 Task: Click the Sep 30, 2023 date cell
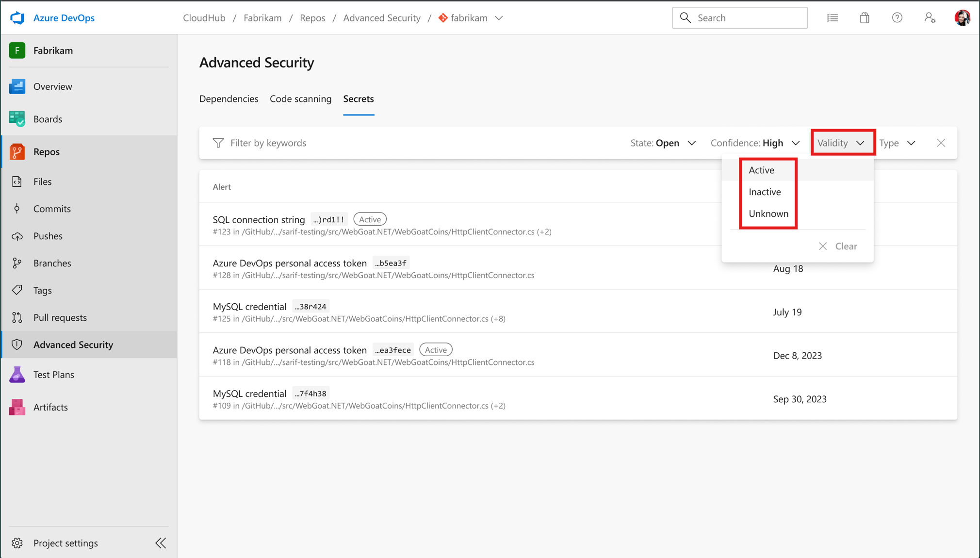click(800, 399)
